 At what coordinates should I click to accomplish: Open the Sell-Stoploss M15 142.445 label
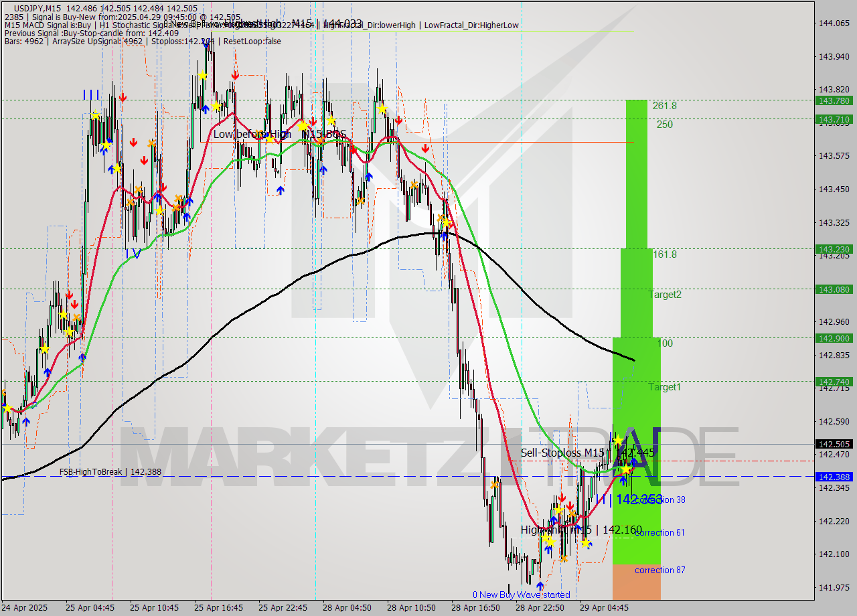point(589,453)
